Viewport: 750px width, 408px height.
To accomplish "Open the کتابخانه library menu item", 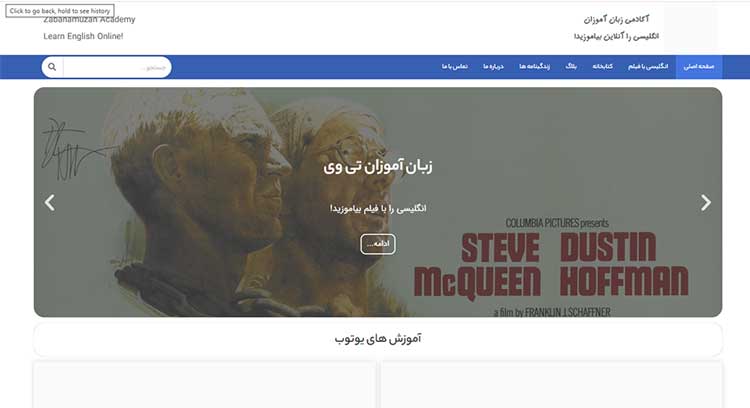I will coord(602,66).
